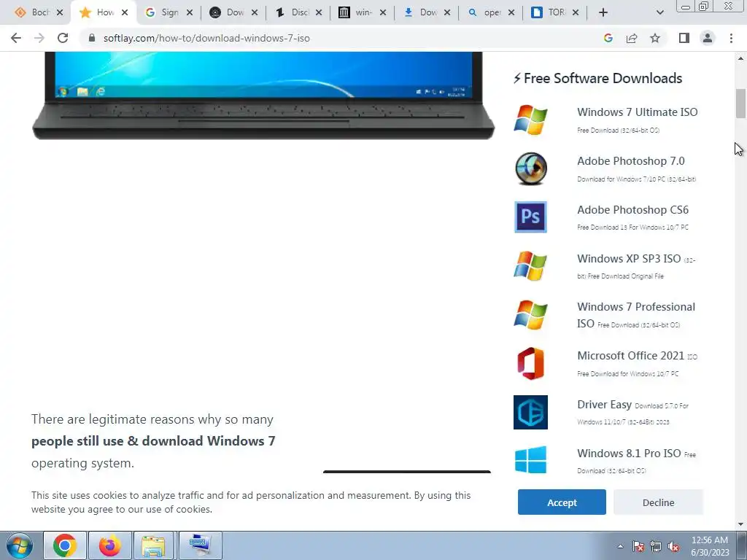Close the Boch tab

pos(60,12)
